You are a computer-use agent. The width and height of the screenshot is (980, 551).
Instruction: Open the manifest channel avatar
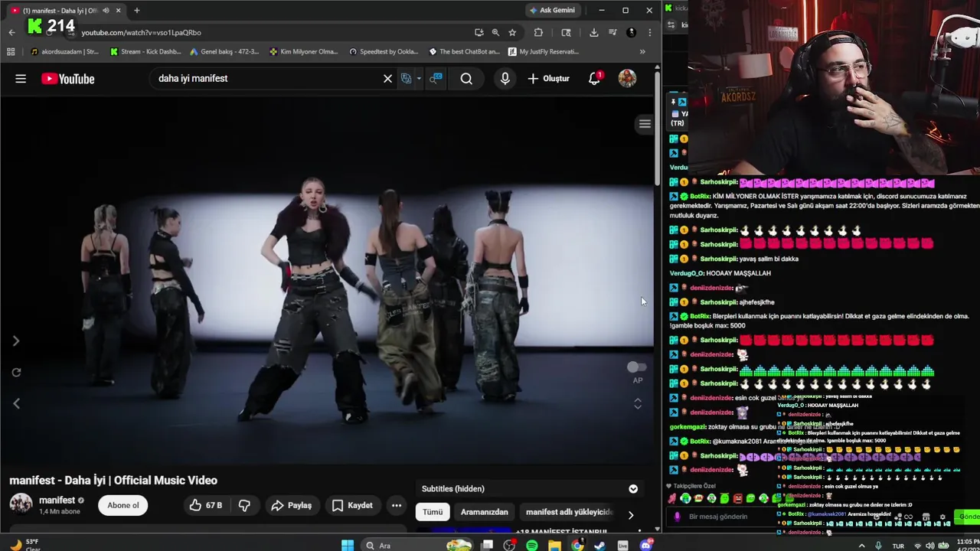21,504
